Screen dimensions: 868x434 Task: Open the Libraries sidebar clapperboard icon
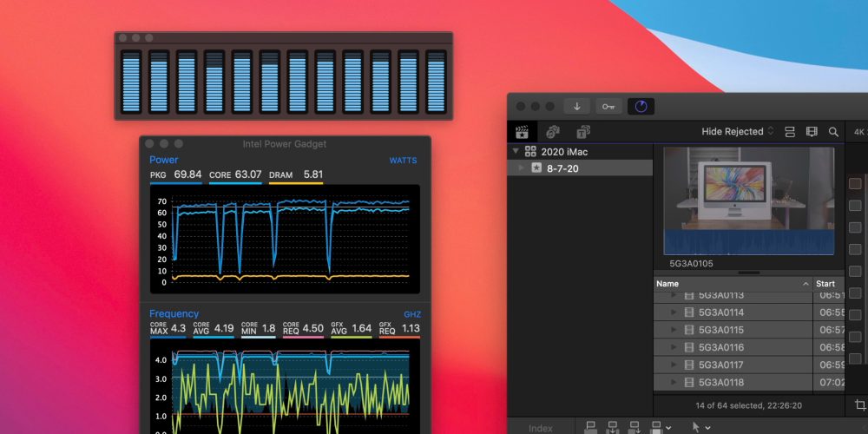(x=523, y=132)
